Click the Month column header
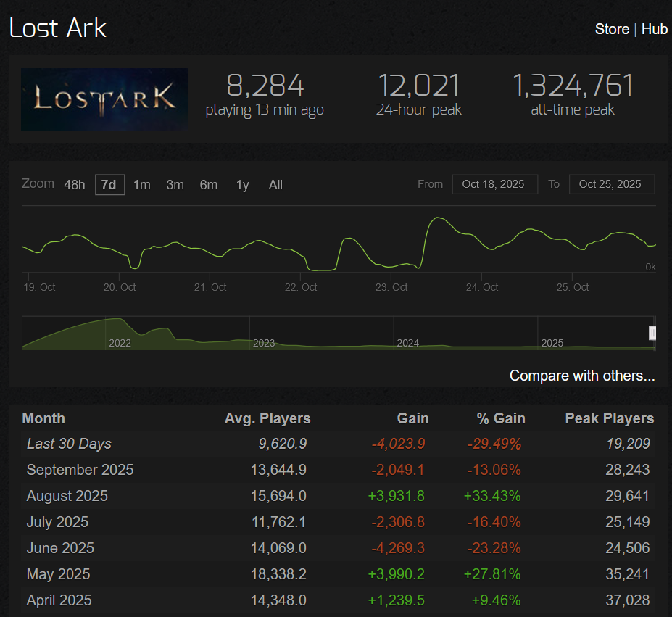Image resolution: width=672 pixels, height=617 pixels. coord(43,418)
